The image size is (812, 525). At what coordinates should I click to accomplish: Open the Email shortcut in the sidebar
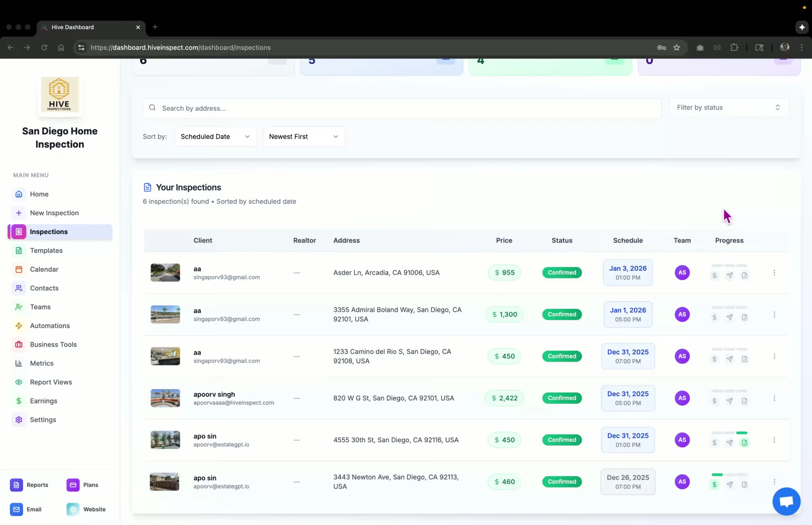[26, 509]
